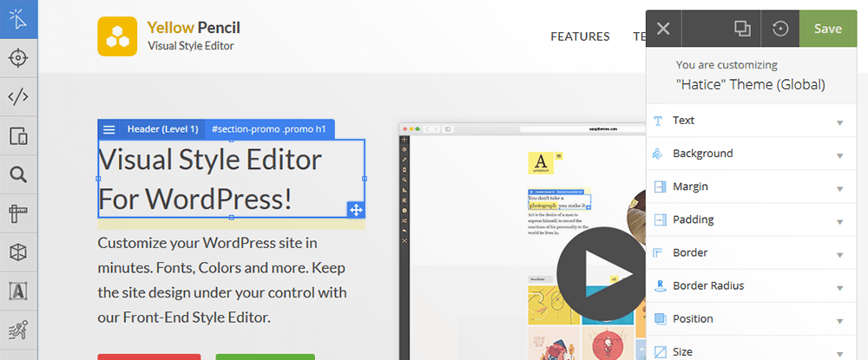Expand the Margin section arrow

pos(839,188)
